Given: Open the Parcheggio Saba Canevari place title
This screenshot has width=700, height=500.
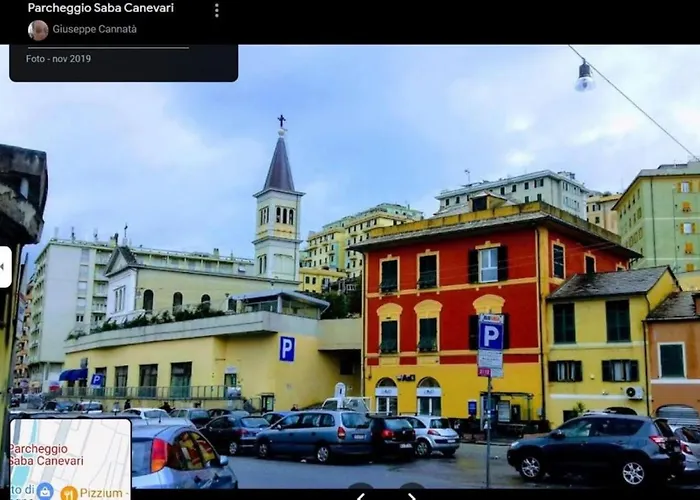Looking at the screenshot, I should click(x=100, y=8).
